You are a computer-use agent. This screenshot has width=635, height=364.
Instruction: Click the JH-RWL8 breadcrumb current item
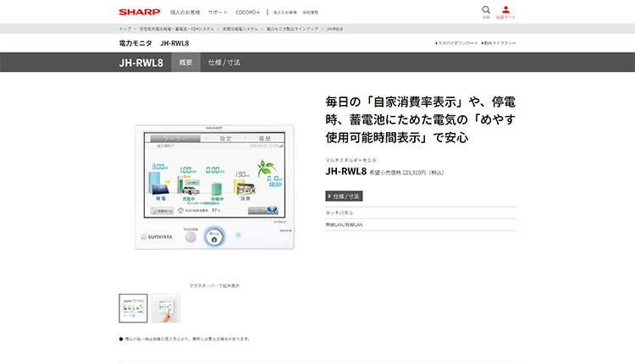334,29
